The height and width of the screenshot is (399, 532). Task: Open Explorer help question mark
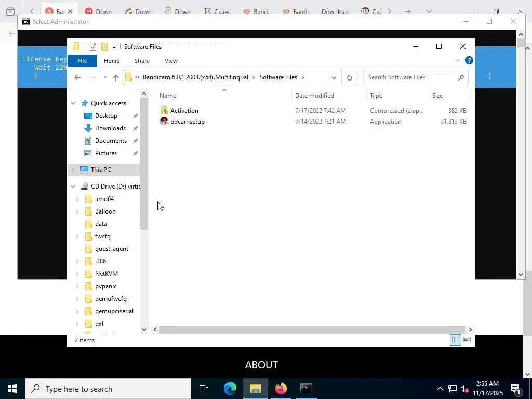pyautogui.click(x=469, y=60)
